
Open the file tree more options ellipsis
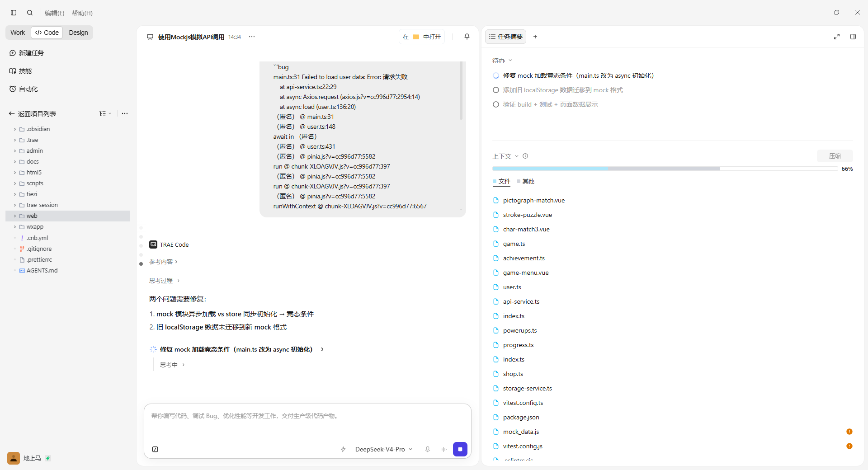125,113
